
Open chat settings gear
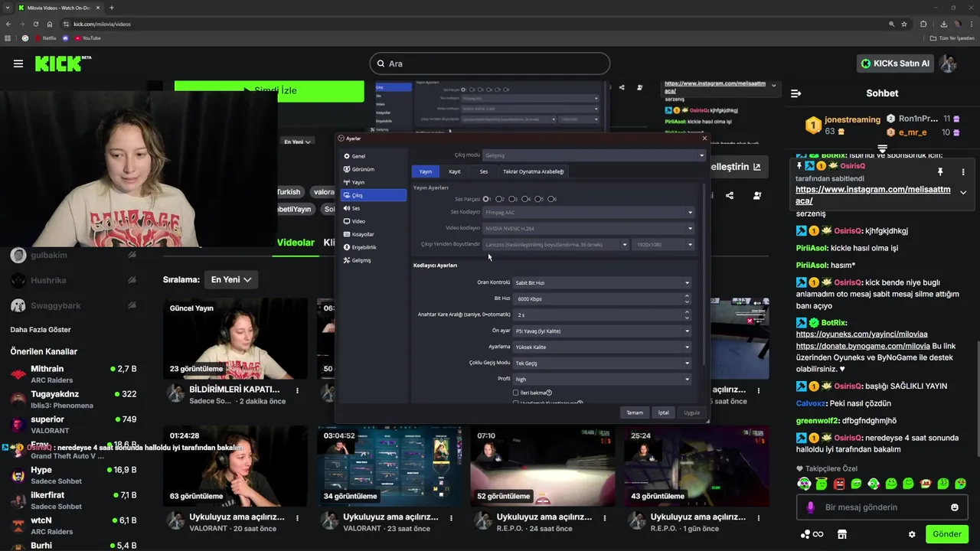(912, 534)
